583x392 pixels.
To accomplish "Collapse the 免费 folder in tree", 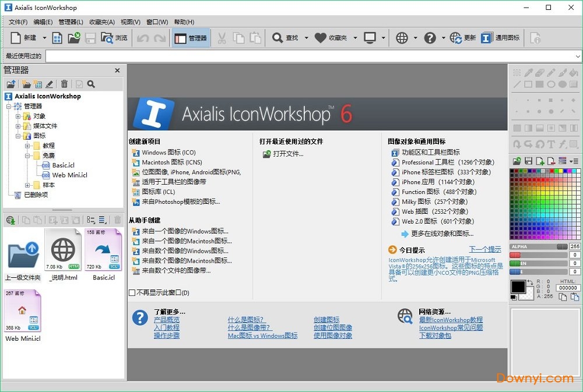I will point(27,156).
